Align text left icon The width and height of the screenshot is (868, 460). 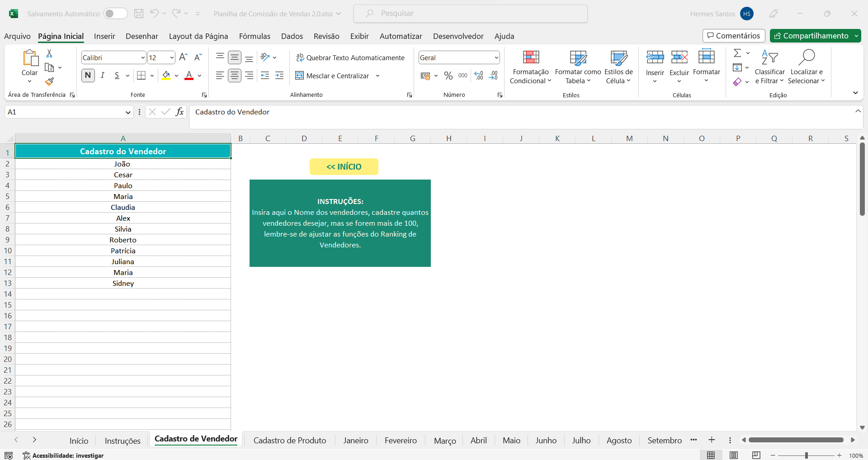click(220, 76)
